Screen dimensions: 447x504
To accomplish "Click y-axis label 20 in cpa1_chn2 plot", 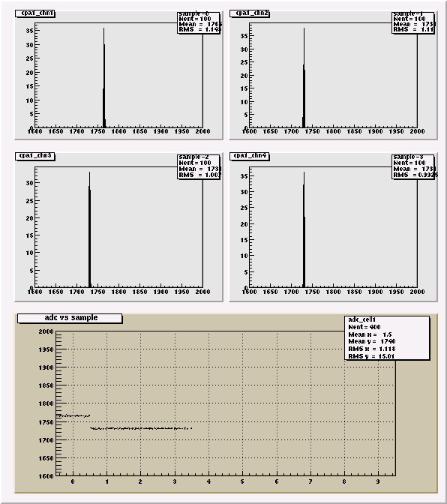I will pyautogui.click(x=244, y=76).
